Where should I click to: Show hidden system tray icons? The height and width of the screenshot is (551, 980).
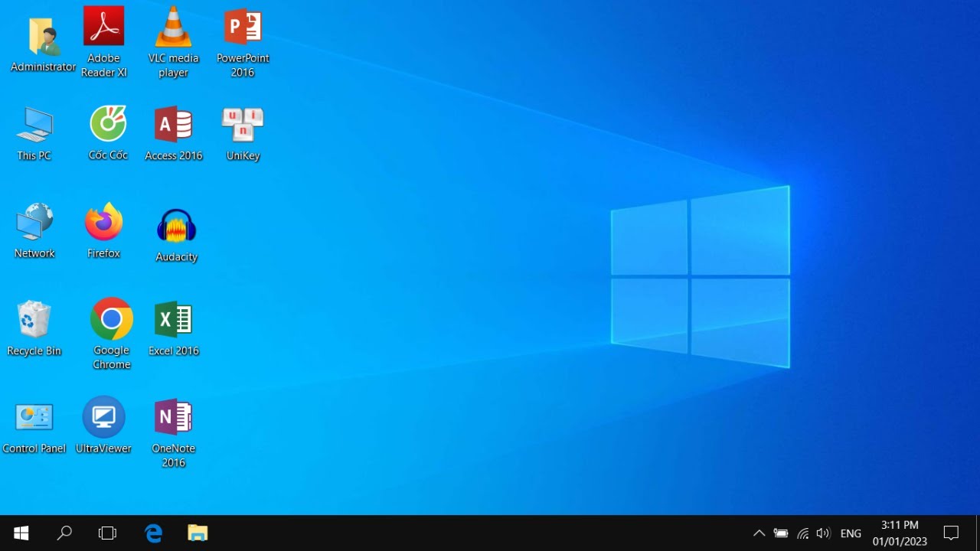pos(759,533)
